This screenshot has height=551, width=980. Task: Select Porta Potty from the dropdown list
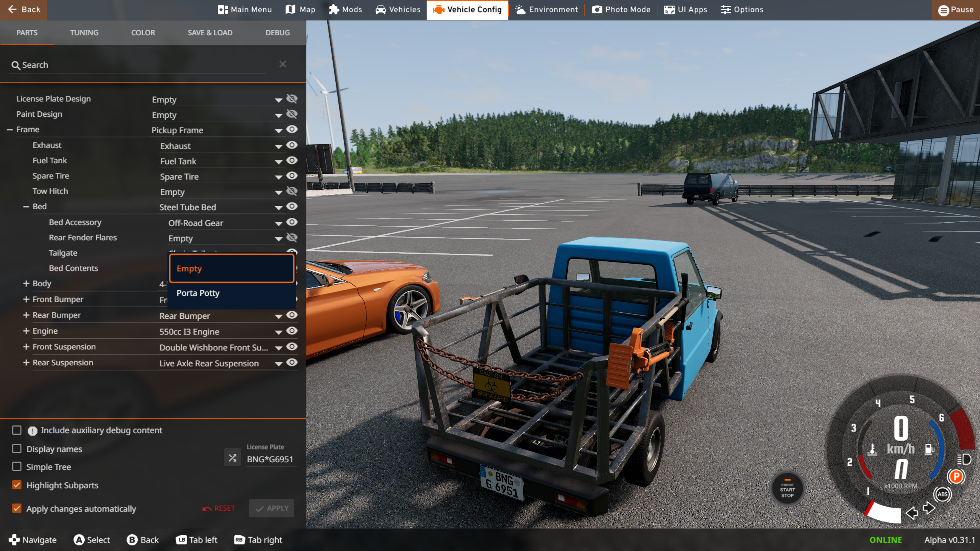coord(198,293)
